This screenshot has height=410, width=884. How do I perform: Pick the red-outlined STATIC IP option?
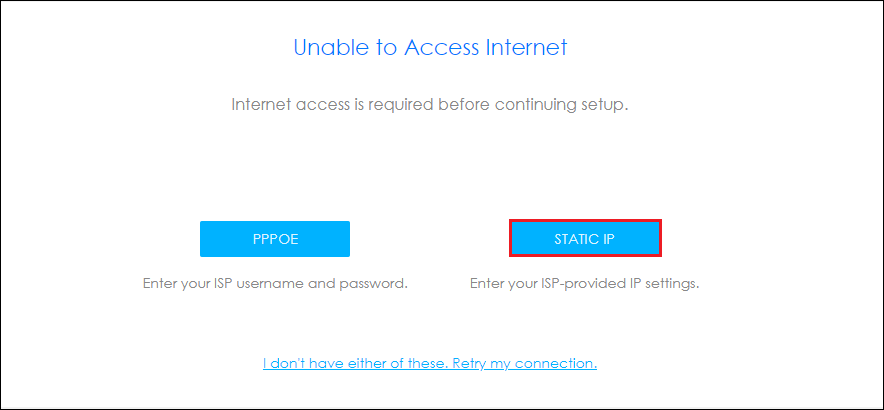[x=585, y=239]
